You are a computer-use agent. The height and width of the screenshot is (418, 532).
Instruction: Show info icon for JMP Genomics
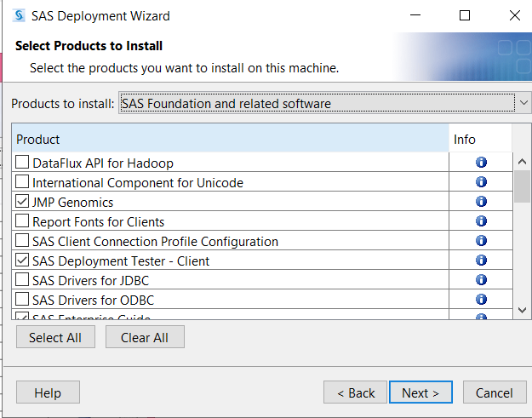pos(481,202)
